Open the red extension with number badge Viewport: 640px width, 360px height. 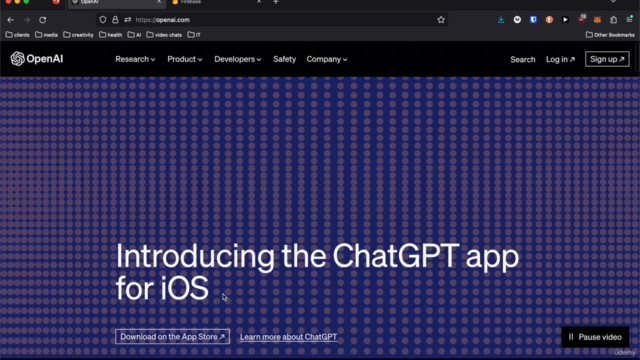[x=582, y=19]
